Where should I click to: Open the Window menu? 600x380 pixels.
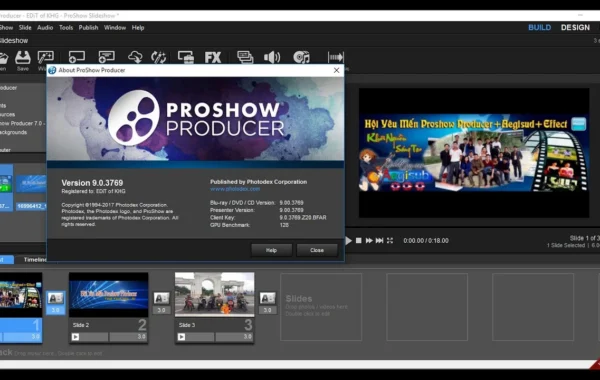tap(115, 28)
